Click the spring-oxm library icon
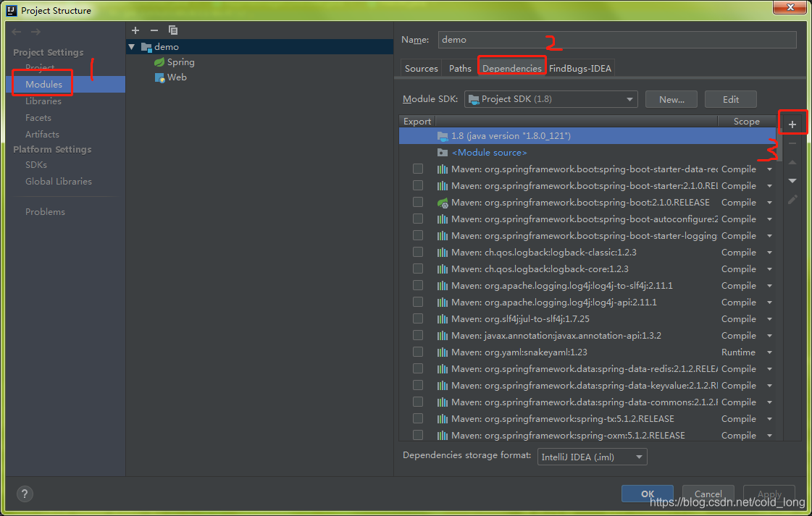This screenshot has width=812, height=516. coord(443,435)
